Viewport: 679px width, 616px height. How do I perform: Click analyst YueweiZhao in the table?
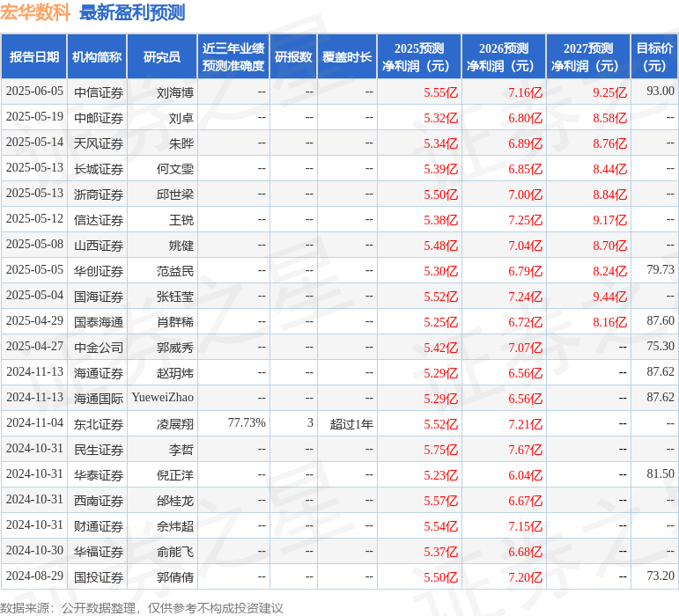(x=163, y=398)
